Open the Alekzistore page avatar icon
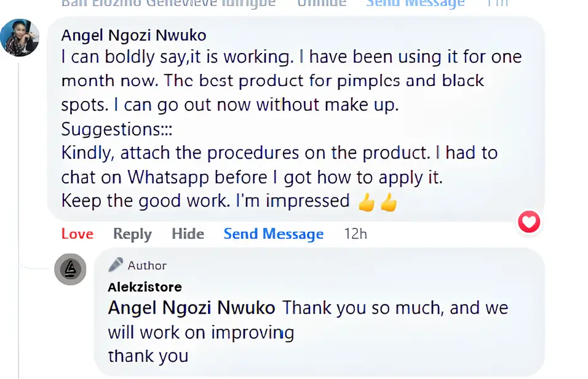Image resolution: width=588 pixels, height=379 pixels. click(x=70, y=269)
